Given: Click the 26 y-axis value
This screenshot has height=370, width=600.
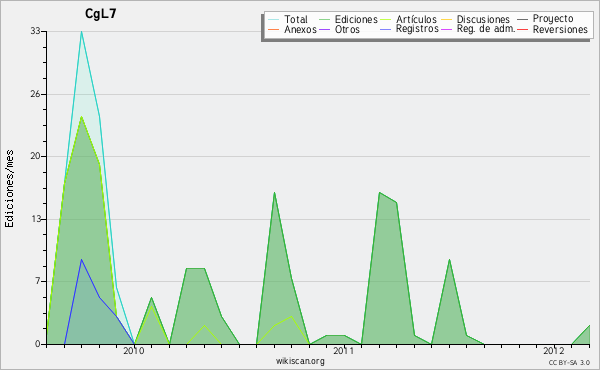Looking at the screenshot, I should pyautogui.click(x=35, y=94).
